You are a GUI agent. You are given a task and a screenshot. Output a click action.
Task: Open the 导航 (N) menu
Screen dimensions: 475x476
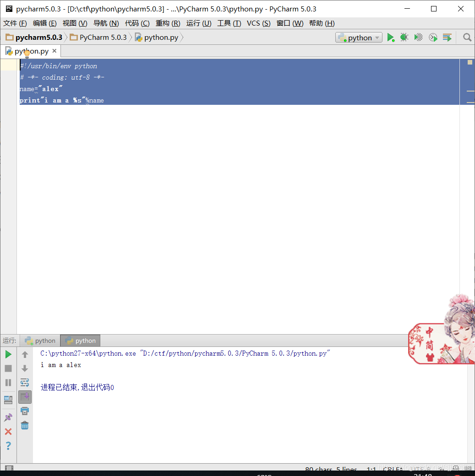pos(106,23)
